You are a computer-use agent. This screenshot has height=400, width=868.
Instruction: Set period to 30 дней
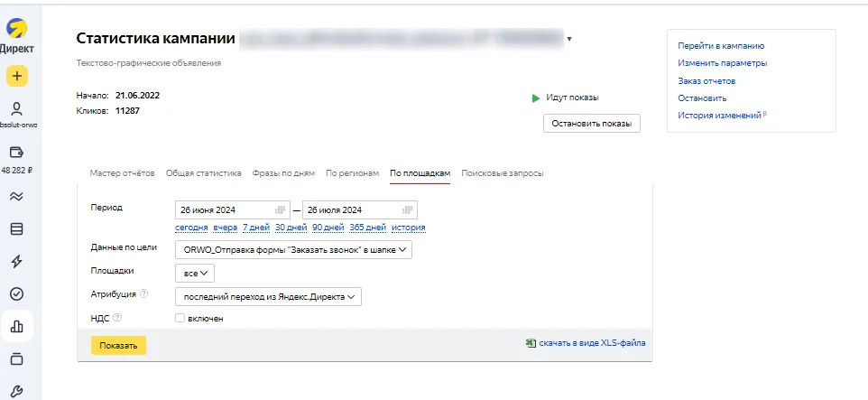[291, 228]
